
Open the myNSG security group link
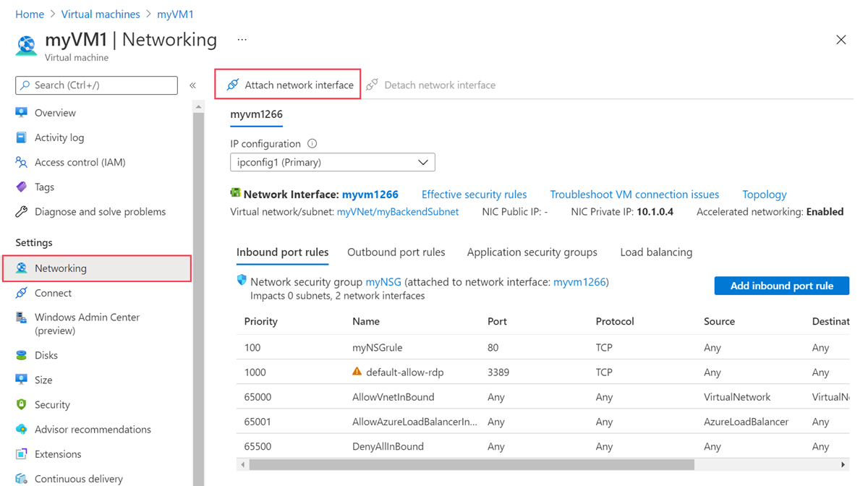click(383, 282)
